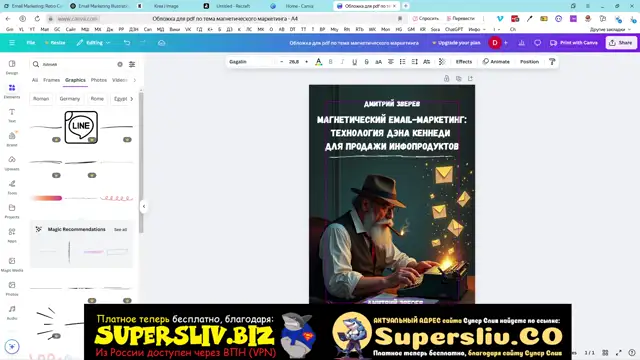Click the copy style paint roller icon
640x360 pixels.
552,62
